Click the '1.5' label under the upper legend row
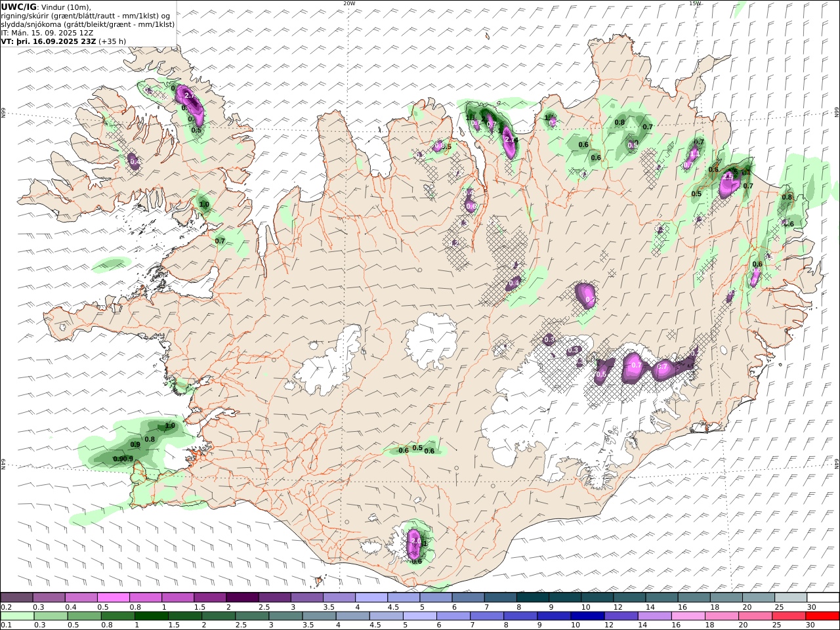The height and width of the screenshot is (630, 840). (x=199, y=607)
